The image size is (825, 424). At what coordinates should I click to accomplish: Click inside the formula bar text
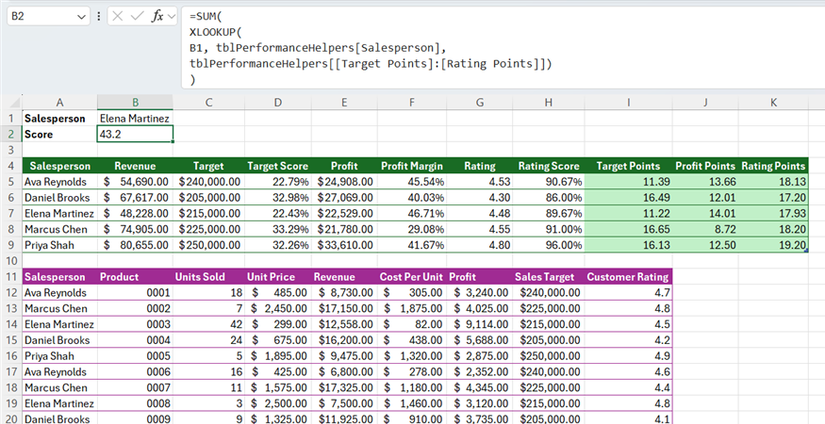[503, 48]
